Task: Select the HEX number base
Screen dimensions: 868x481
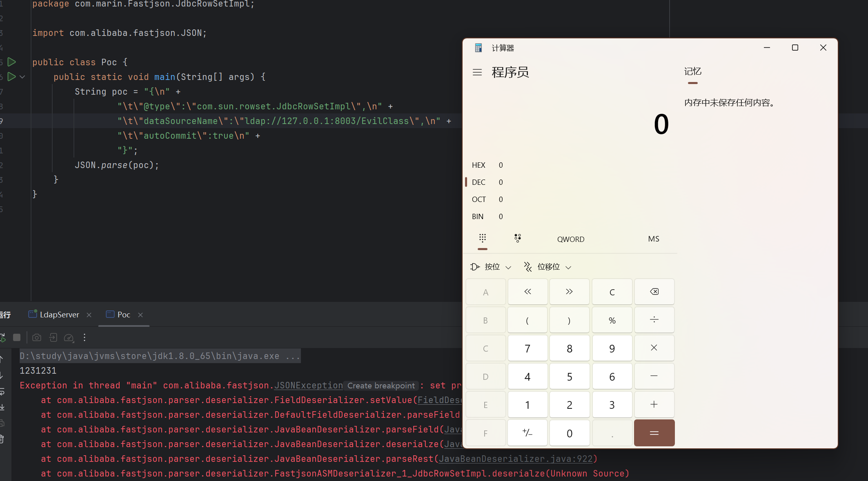Action: 479,165
